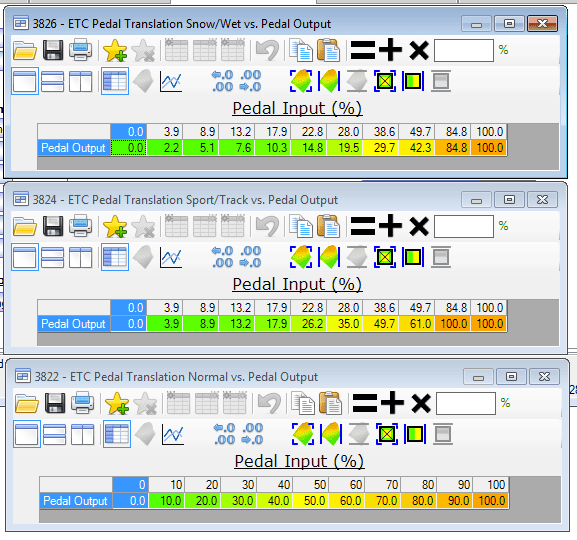Select the 100.0 orange cell in Normal table
The width and height of the screenshot is (577, 540).
(x=492, y=501)
